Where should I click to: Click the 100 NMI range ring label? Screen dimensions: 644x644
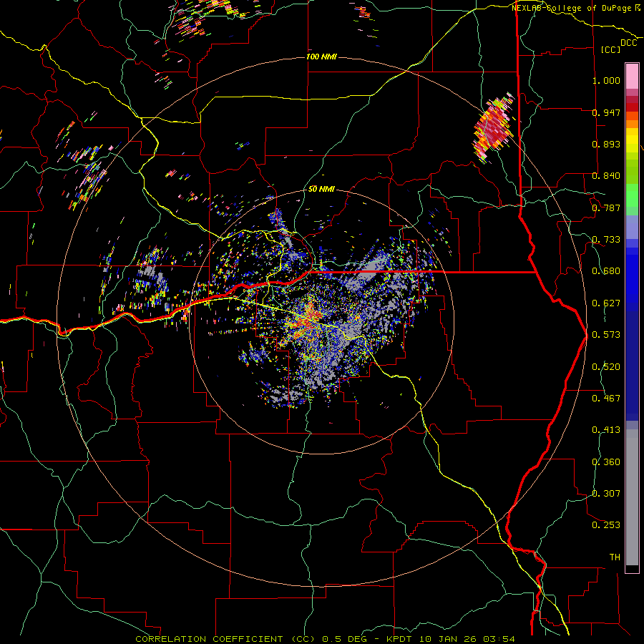pyautogui.click(x=321, y=57)
